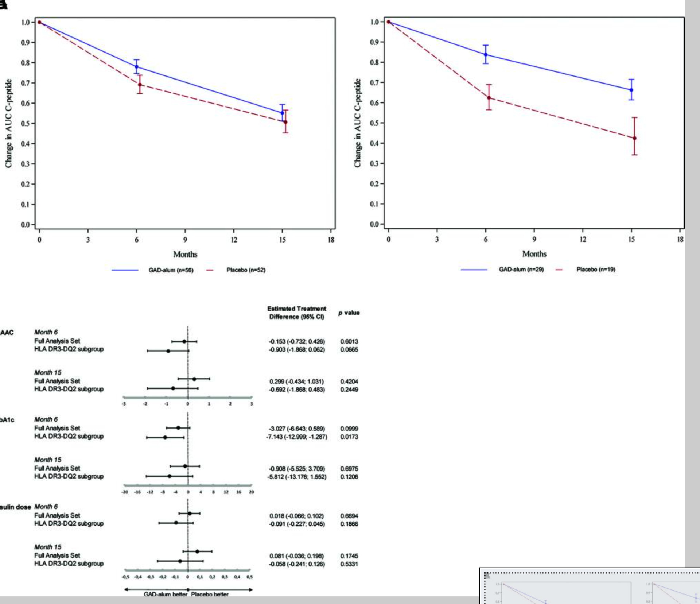Click the left chart's Months axis title
Screen dimensions: 700x604
[185, 254]
